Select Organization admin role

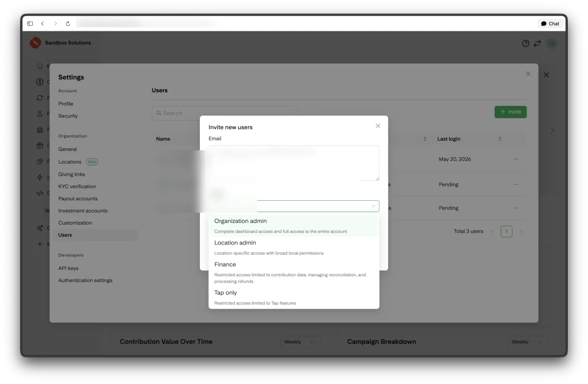pos(294,226)
